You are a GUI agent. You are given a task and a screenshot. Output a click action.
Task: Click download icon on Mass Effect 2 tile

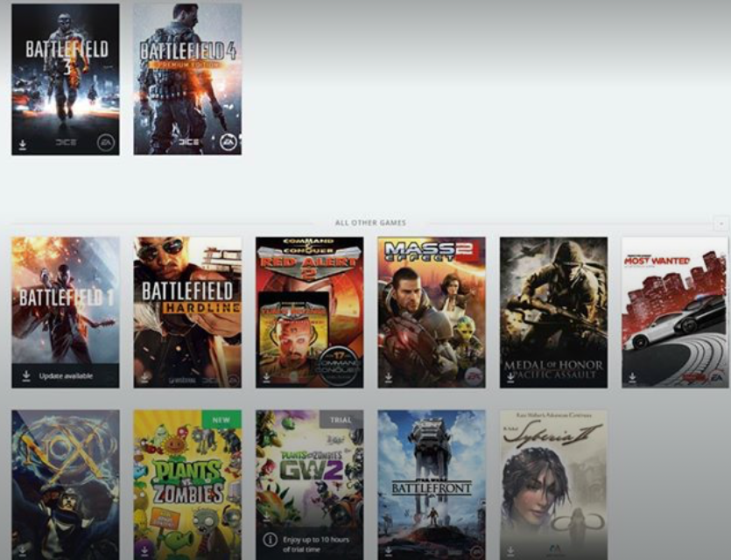388,379
